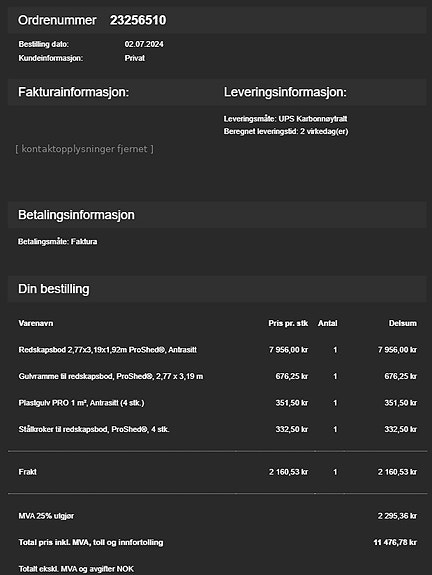The width and height of the screenshot is (432, 575).
Task: Click total price 11 476,78 kr
Action: (395, 542)
